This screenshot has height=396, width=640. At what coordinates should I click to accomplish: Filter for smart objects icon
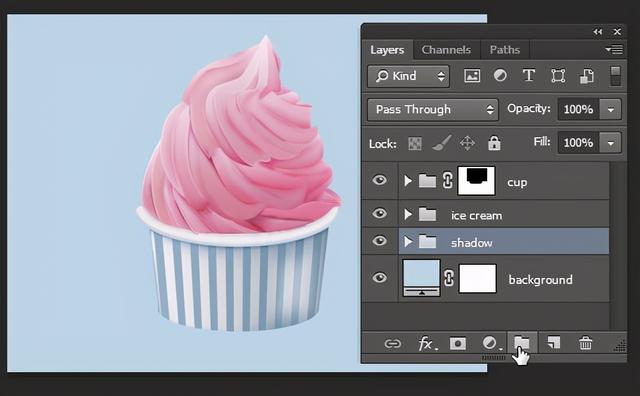[x=587, y=76]
